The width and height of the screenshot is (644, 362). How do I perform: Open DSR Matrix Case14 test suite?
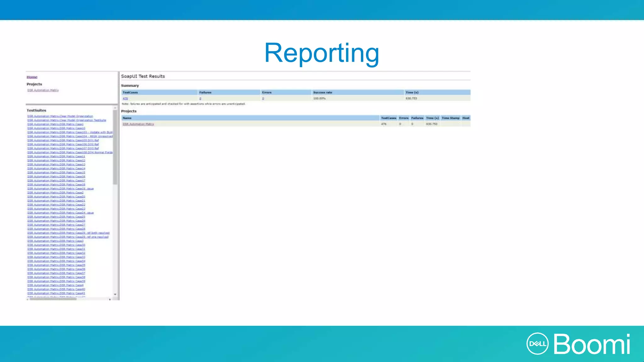56,168
